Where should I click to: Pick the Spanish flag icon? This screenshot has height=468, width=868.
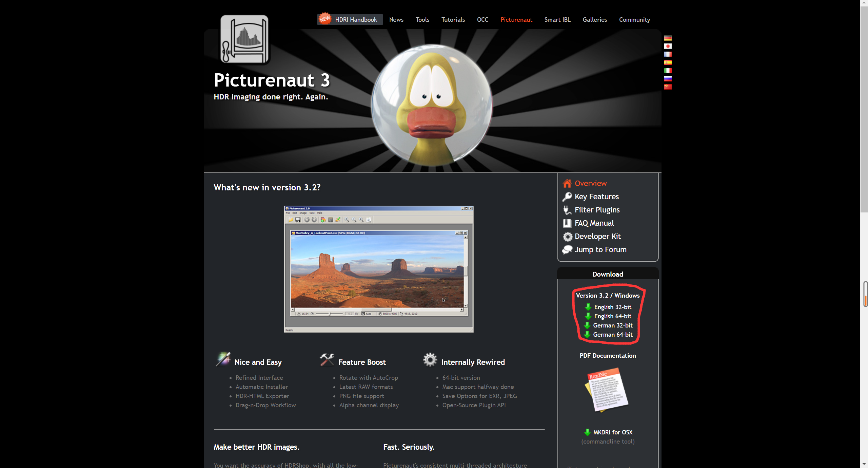(x=668, y=62)
